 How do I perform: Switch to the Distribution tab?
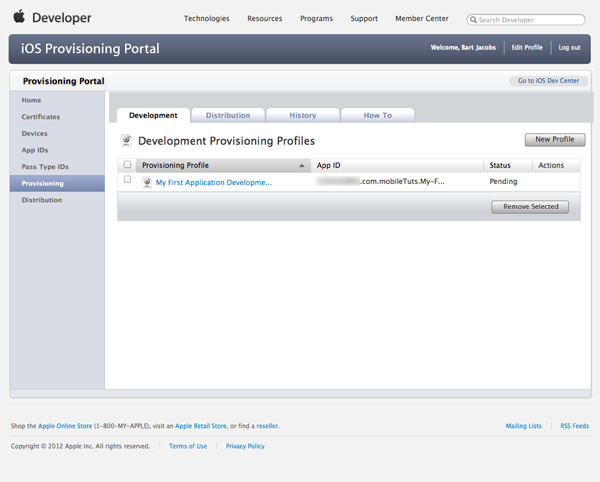coord(228,115)
